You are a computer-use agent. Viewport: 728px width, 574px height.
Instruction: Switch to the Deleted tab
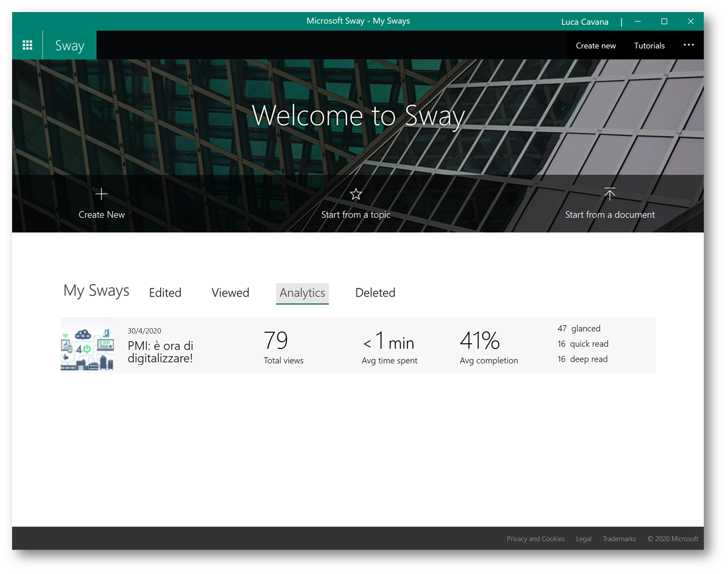375,292
